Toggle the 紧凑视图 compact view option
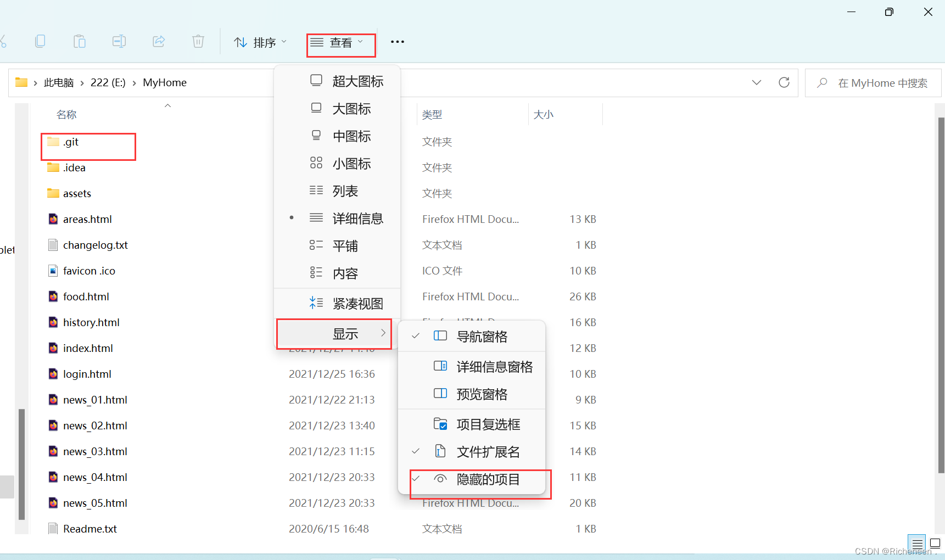Image resolution: width=945 pixels, height=560 pixels. click(x=337, y=304)
